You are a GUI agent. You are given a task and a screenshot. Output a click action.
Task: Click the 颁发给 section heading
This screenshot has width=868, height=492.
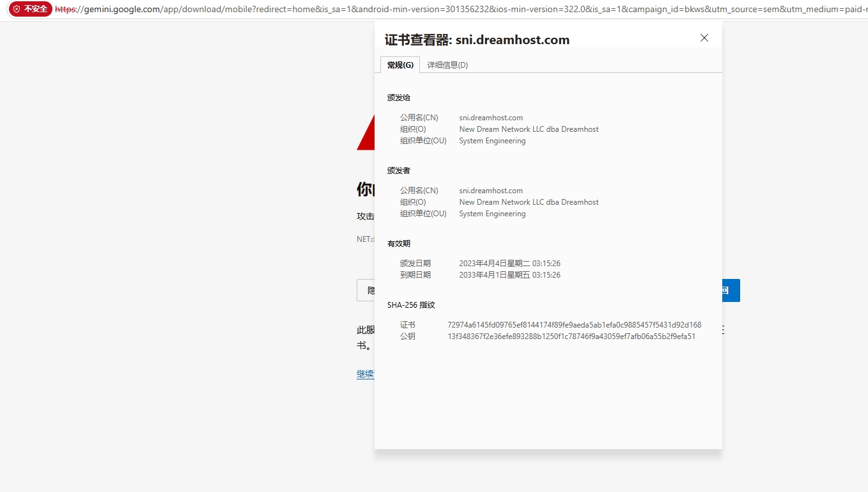[x=399, y=98]
